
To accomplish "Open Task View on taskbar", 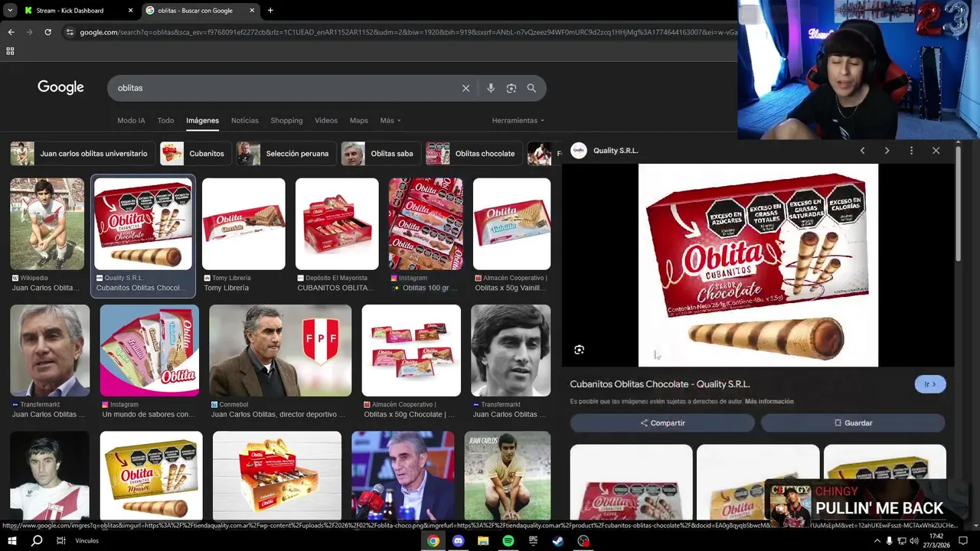I will [61, 541].
